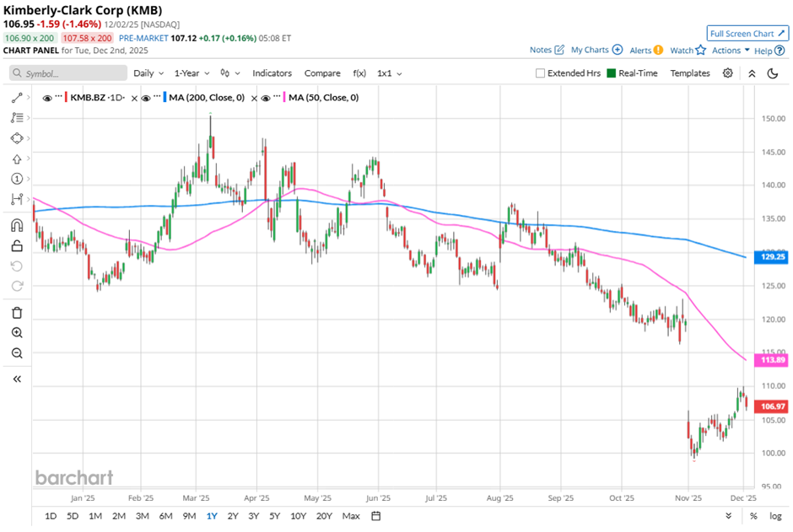Open the Templates menu
Screen dimensions: 793x532
[x=690, y=73]
